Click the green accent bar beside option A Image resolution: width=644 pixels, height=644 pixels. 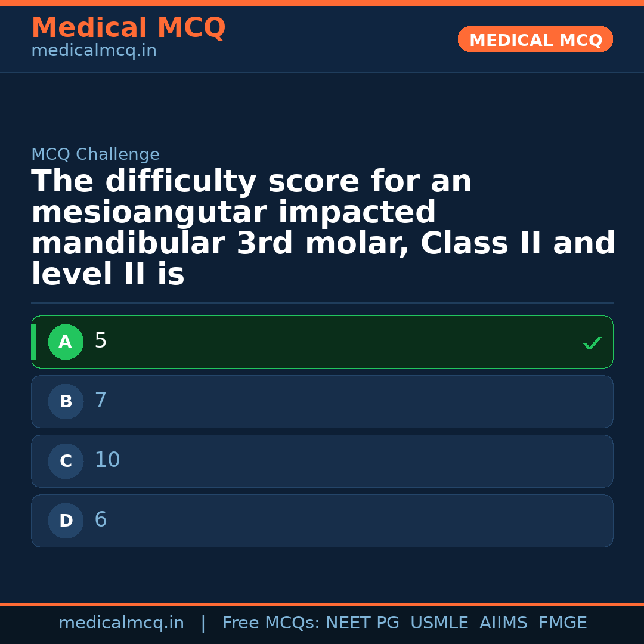coord(33,342)
